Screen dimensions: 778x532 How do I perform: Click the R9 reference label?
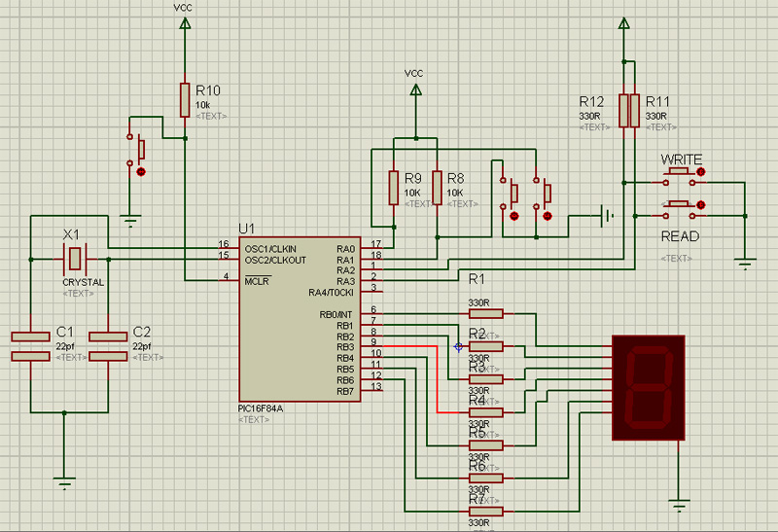click(413, 178)
